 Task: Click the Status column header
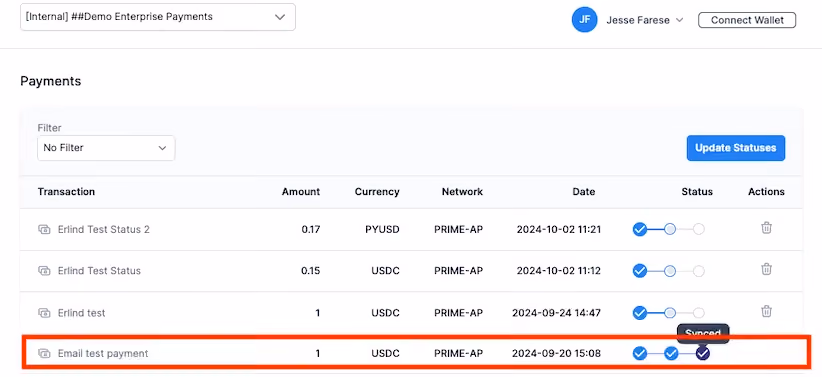[697, 191]
